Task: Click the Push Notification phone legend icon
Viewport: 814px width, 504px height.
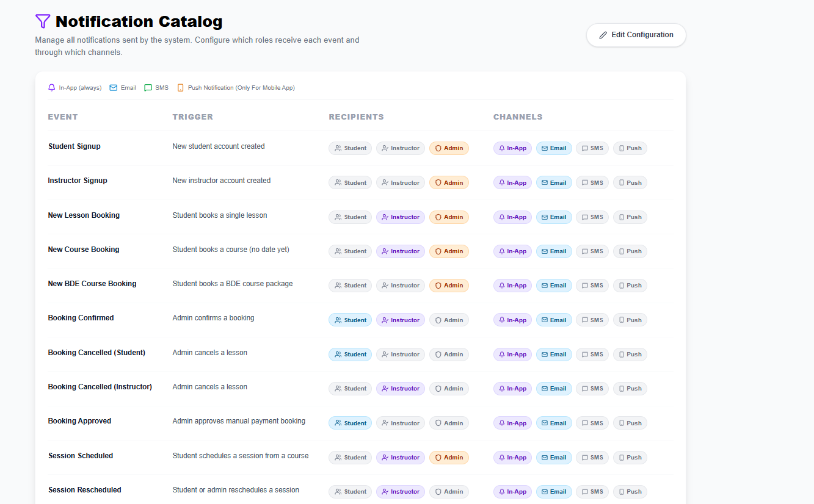Action: click(x=180, y=88)
